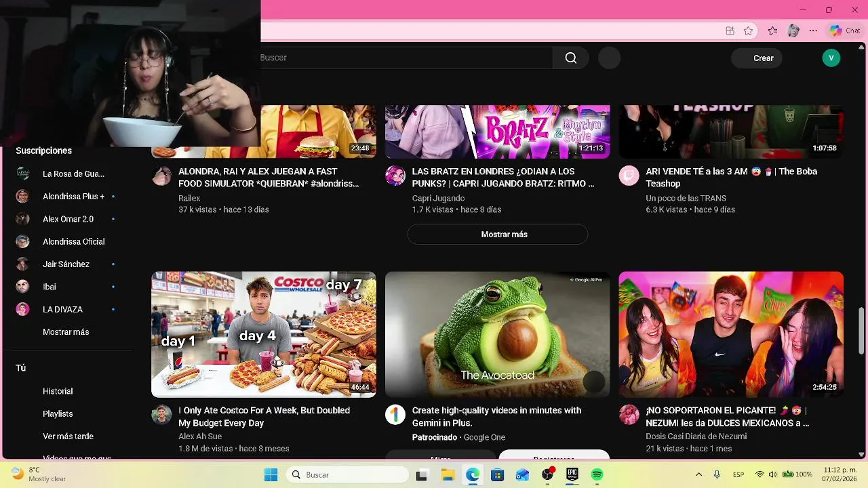The height and width of the screenshot is (488, 868).
Task: Open the Gemini in Plus ad title
Action: point(496,417)
